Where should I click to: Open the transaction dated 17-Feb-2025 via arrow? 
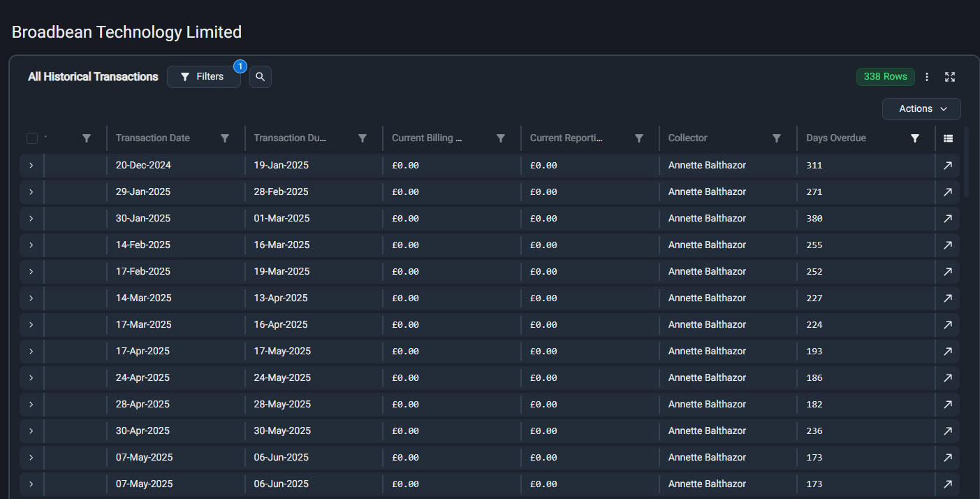948,272
